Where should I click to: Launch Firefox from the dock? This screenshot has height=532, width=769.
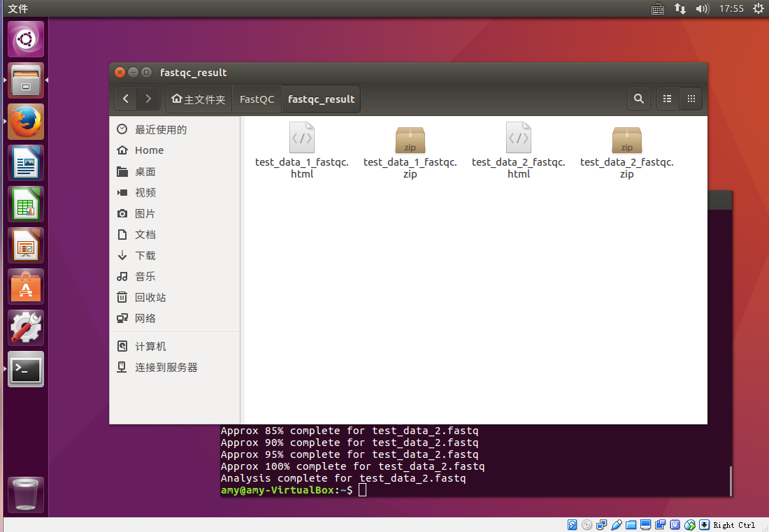pyautogui.click(x=25, y=121)
